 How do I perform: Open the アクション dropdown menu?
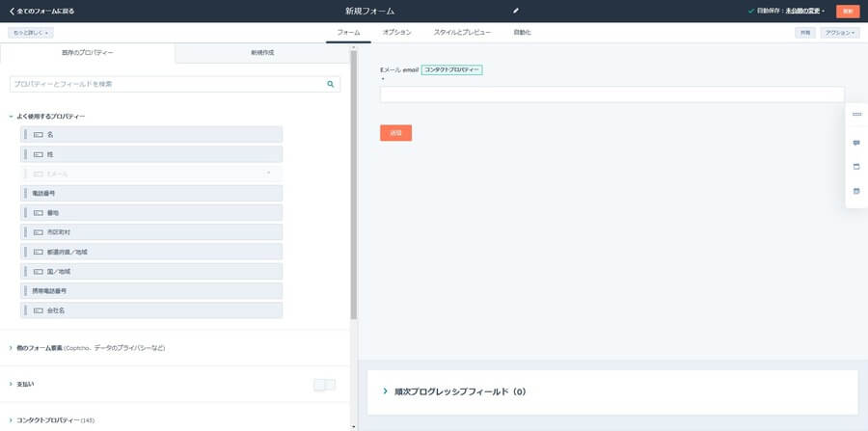click(839, 33)
